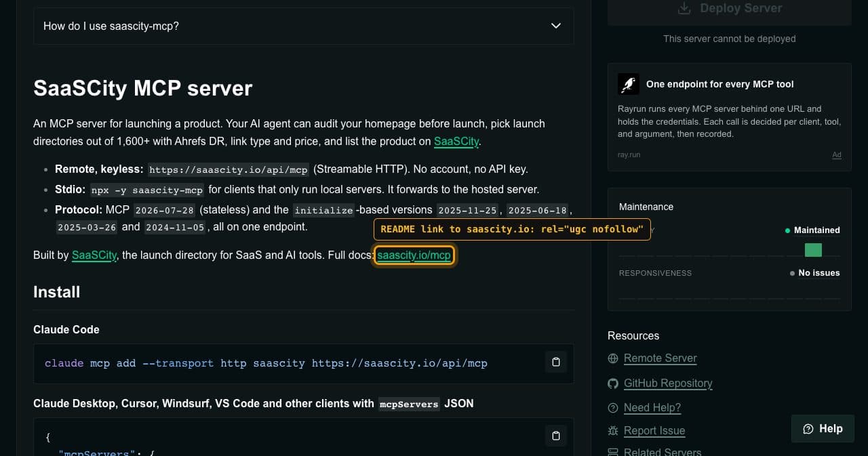Image resolution: width=868 pixels, height=456 pixels.
Task: Click the 'RESPONSIVENESS' label
Action: (x=655, y=273)
